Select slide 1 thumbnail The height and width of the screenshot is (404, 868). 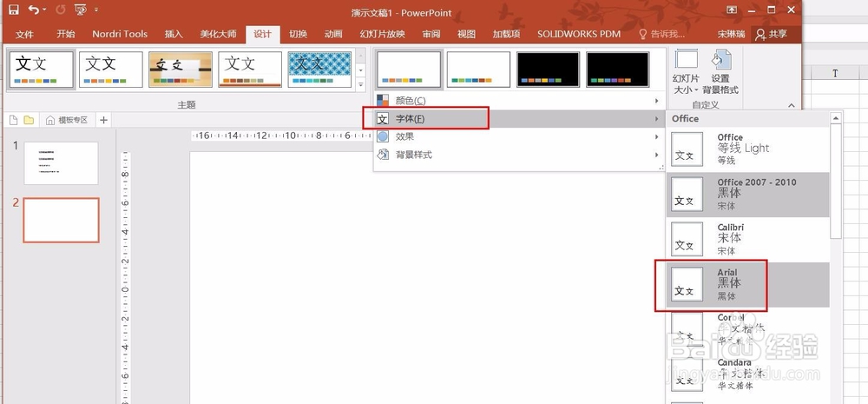(61, 163)
